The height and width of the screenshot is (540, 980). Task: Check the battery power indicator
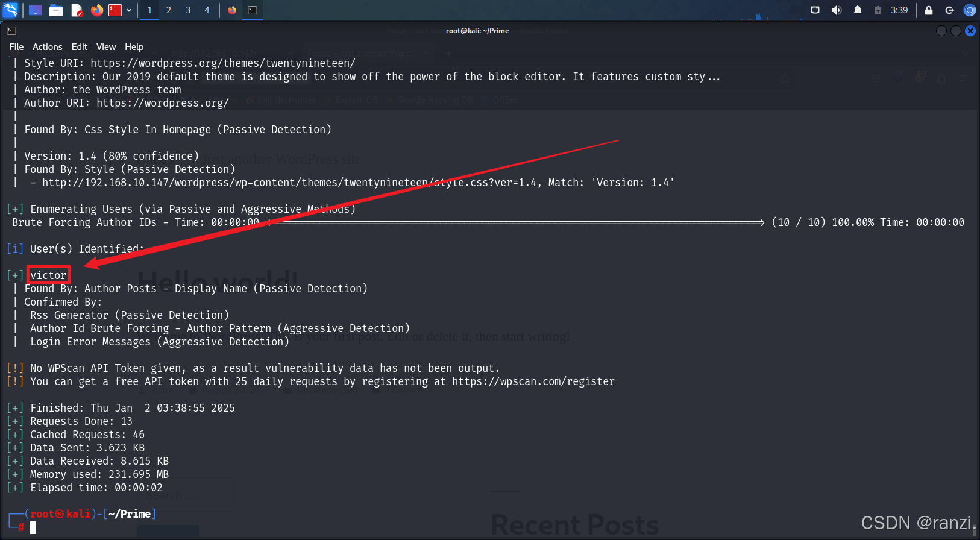point(878,10)
